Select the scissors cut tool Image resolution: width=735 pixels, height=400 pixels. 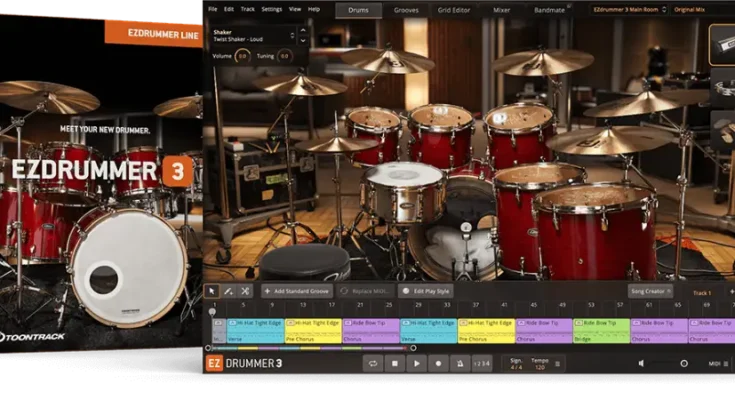[245, 291]
